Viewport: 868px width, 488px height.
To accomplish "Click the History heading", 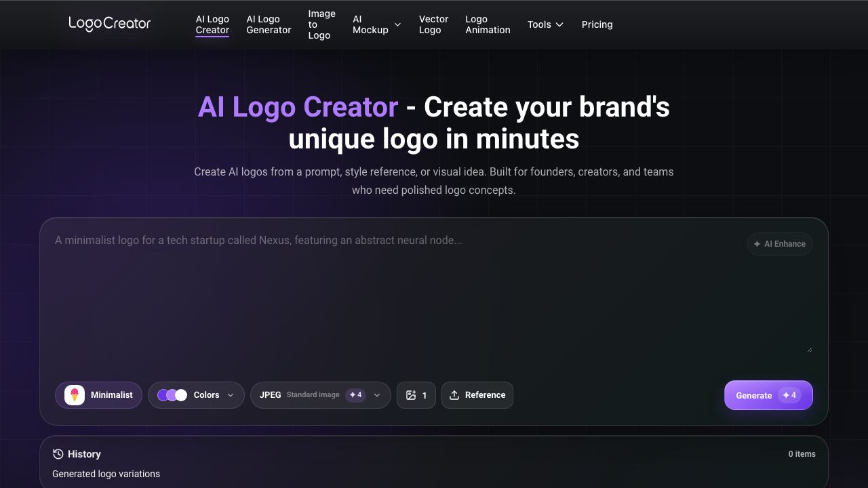I will coord(84,454).
